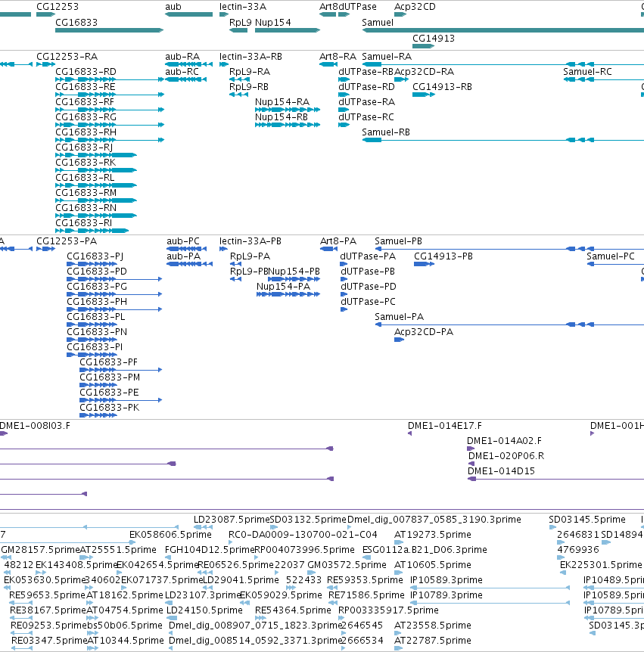
Task: Click the RpL9-RB transcript label
Action: coord(249,86)
